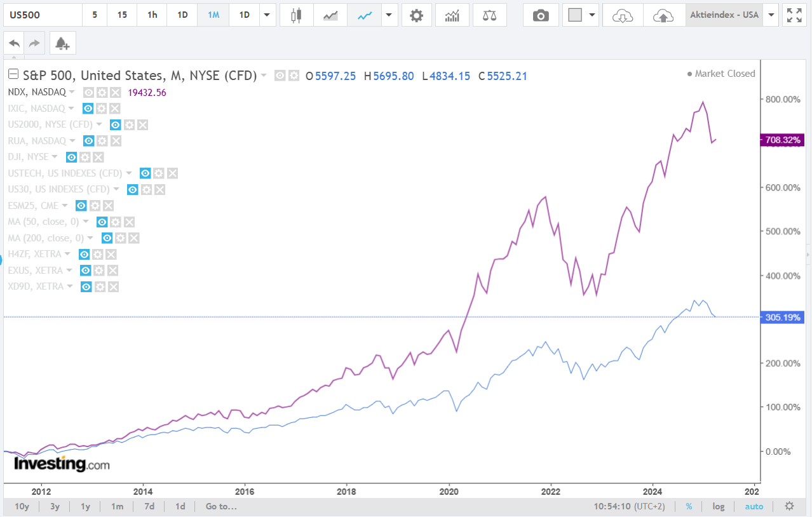812x517 pixels.
Task: Save chart layout with cloud upload icon
Action: coord(663,15)
